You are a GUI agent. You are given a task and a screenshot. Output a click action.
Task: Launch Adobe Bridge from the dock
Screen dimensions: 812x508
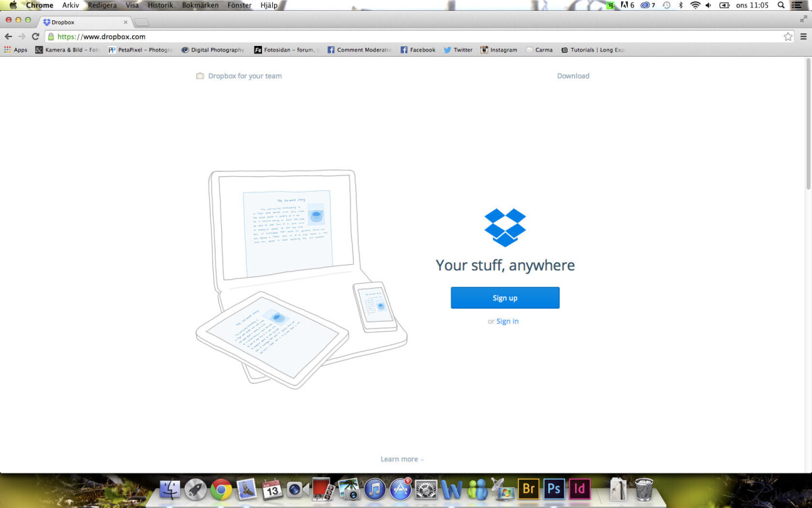click(x=528, y=489)
